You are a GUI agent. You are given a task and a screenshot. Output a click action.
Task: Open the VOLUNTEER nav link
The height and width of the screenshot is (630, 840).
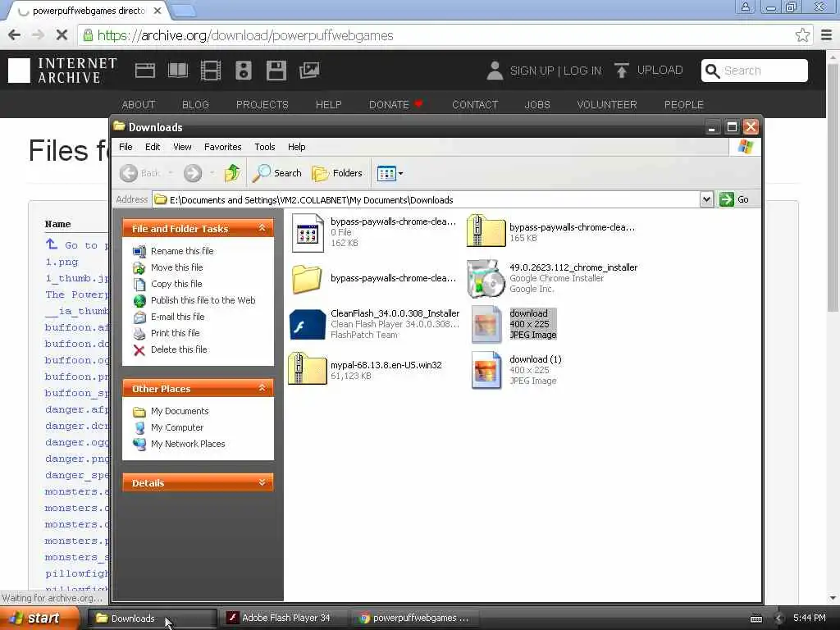pyautogui.click(x=607, y=104)
